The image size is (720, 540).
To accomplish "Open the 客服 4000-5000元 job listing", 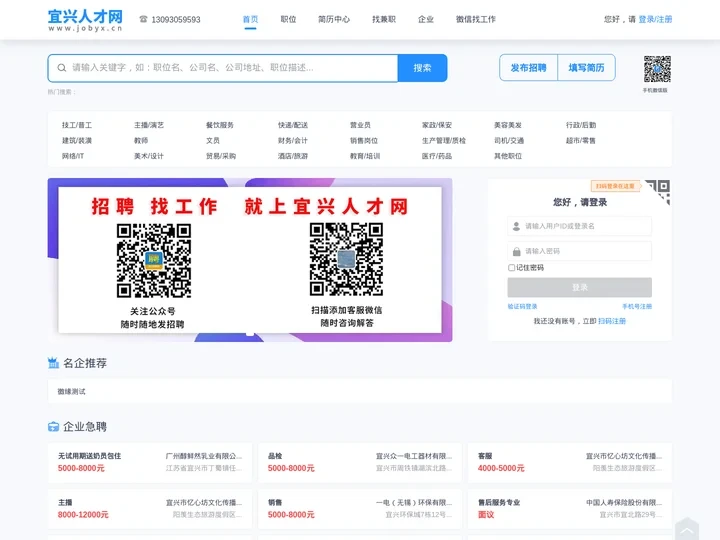I will point(485,456).
